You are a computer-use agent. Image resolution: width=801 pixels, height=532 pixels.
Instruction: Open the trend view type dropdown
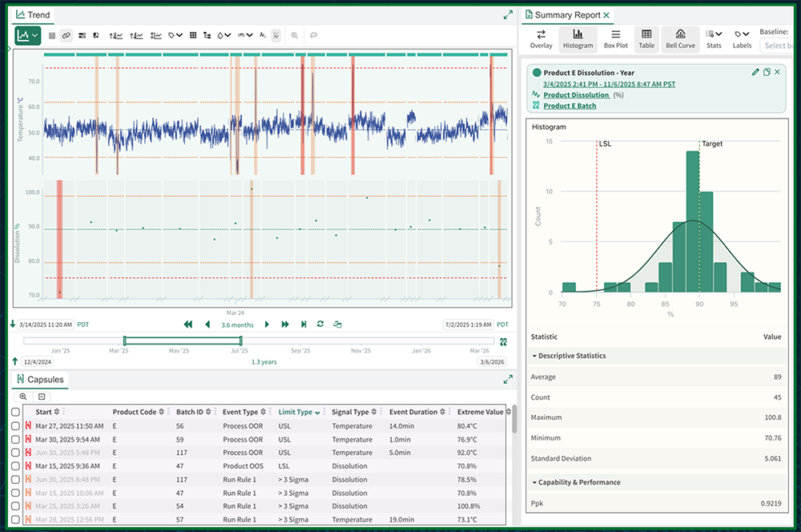(27, 36)
